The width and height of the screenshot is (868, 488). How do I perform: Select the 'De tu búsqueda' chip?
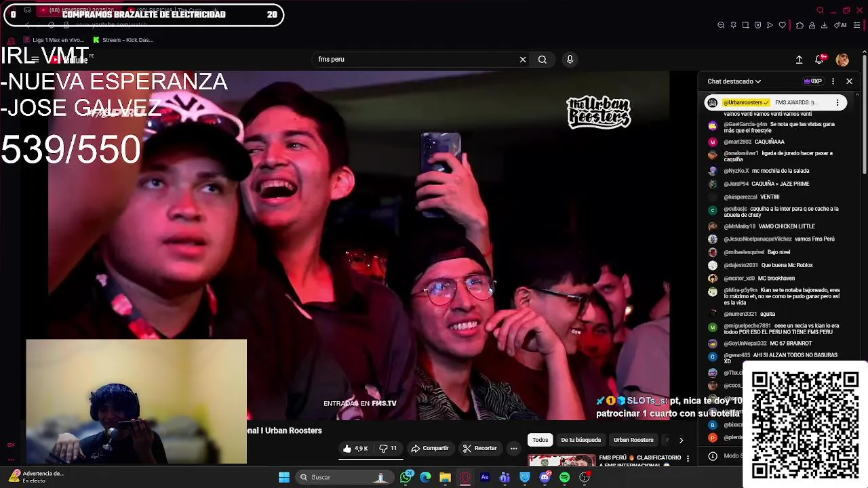pos(580,440)
